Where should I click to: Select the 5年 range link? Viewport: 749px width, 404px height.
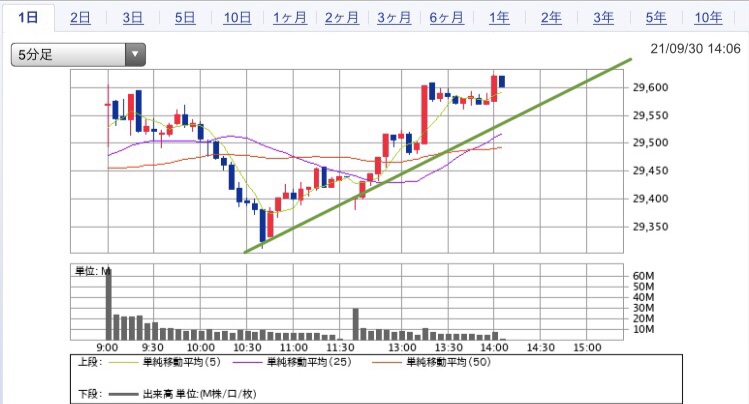[x=655, y=18]
